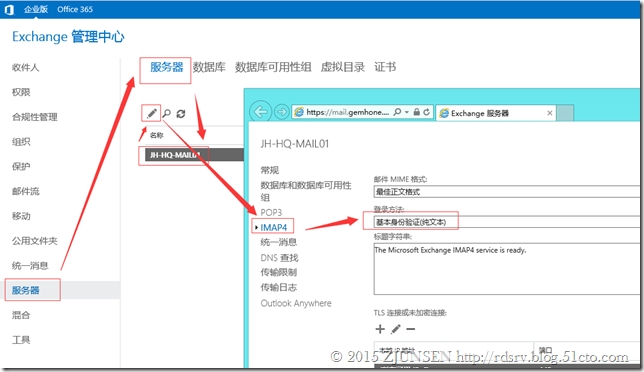The width and height of the screenshot is (644, 372).
Task: Switch to the 数据库 tab
Action: [x=209, y=67]
